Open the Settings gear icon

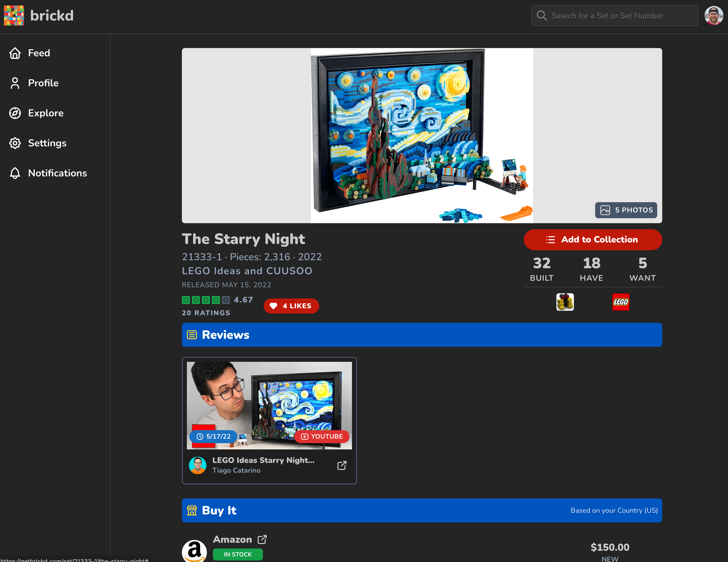click(15, 143)
